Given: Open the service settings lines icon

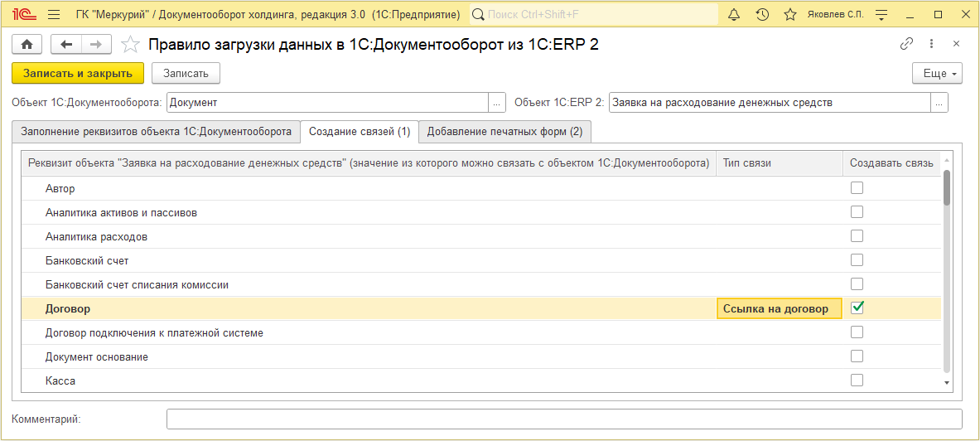Looking at the screenshot, I should click(x=882, y=14).
